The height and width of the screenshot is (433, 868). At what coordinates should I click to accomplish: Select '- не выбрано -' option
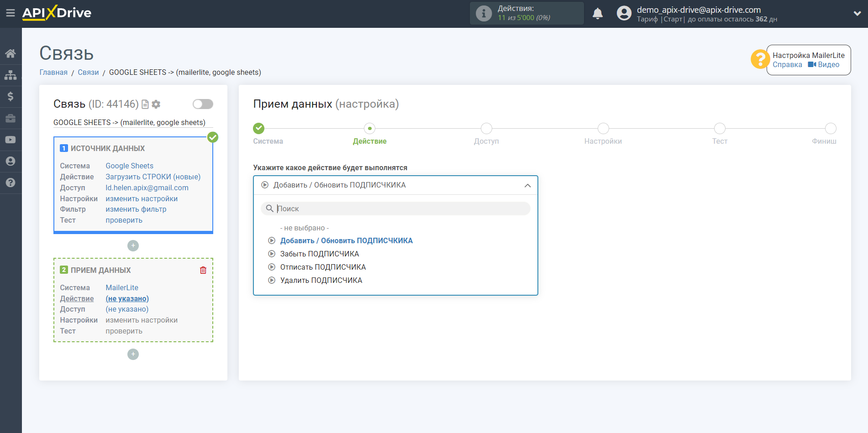coord(304,228)
